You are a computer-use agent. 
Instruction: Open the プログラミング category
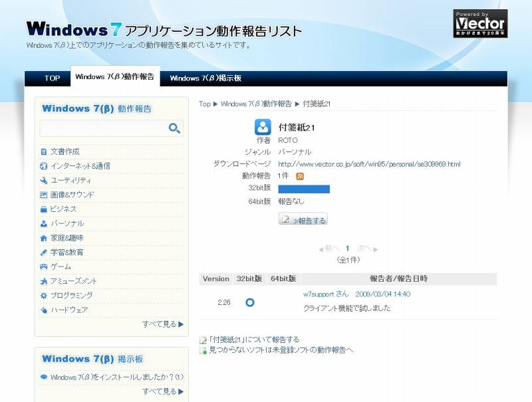pos(71,296)
